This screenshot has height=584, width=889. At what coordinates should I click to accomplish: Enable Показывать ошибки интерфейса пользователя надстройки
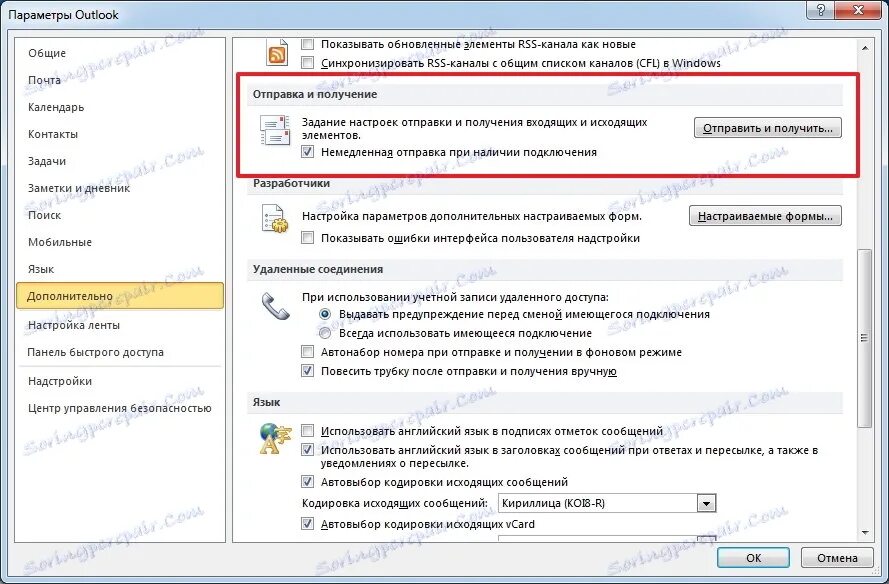307,238
